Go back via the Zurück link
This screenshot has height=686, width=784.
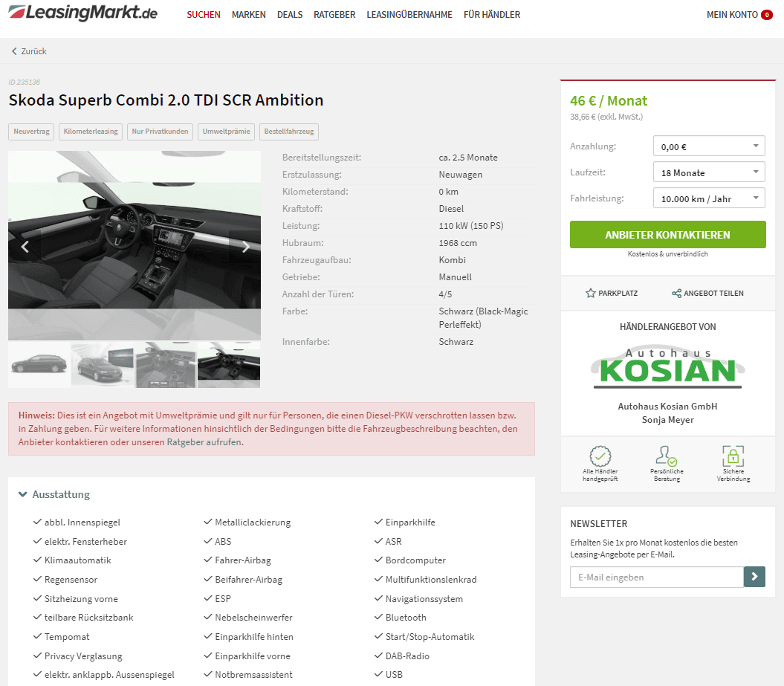pos(29,51)
